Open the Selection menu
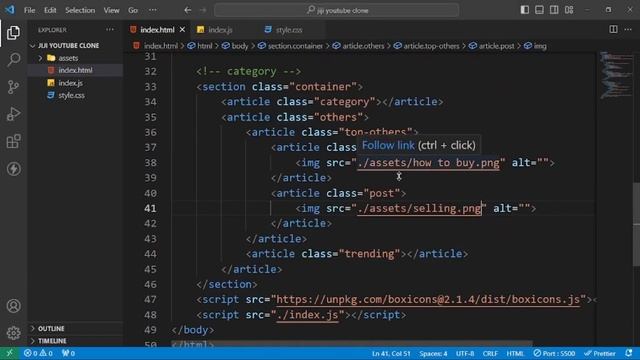 [80, 10]
